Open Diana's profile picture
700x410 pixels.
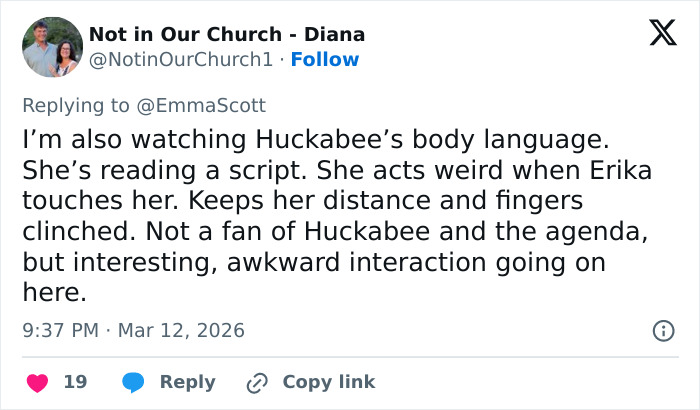point(53,47)
